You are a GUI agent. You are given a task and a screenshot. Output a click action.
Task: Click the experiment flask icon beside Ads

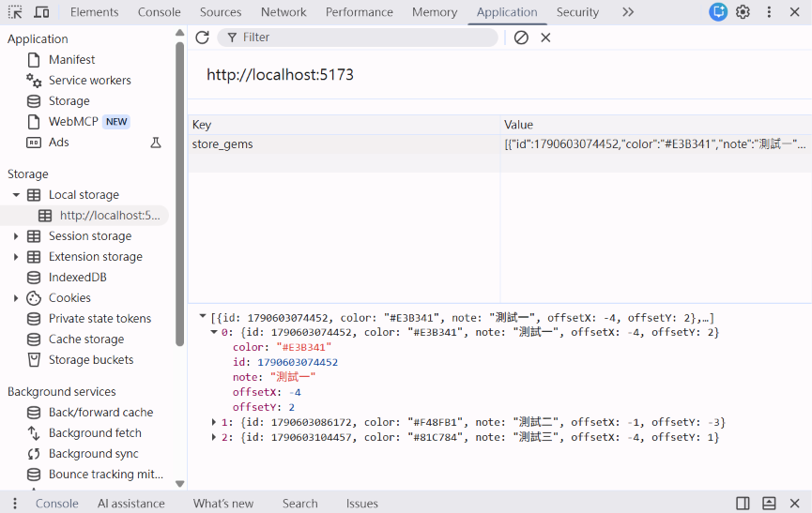coord(155,143)
